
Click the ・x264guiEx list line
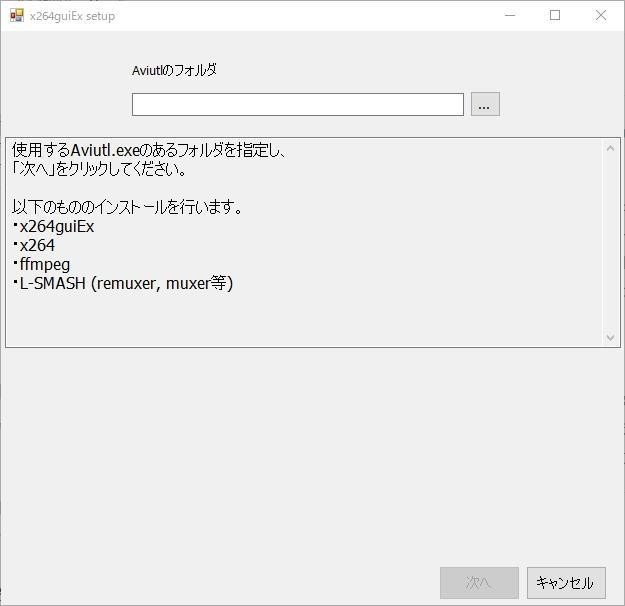coord(53,226)
